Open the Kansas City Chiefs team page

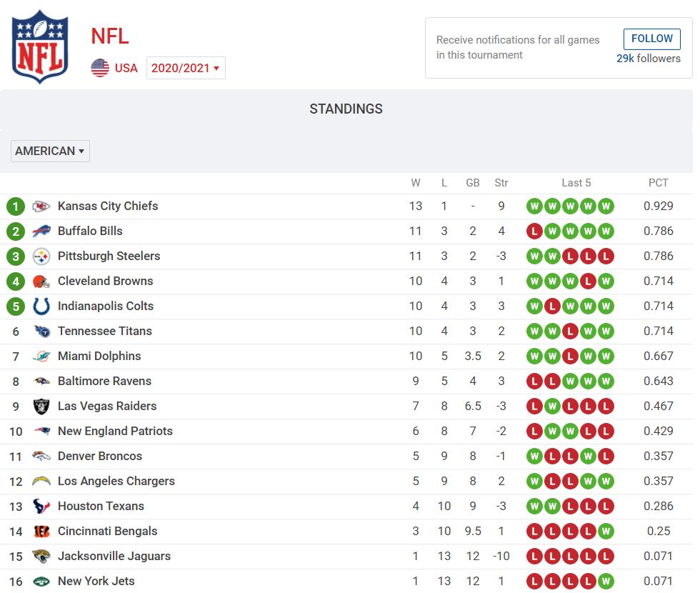click(108, 206)
